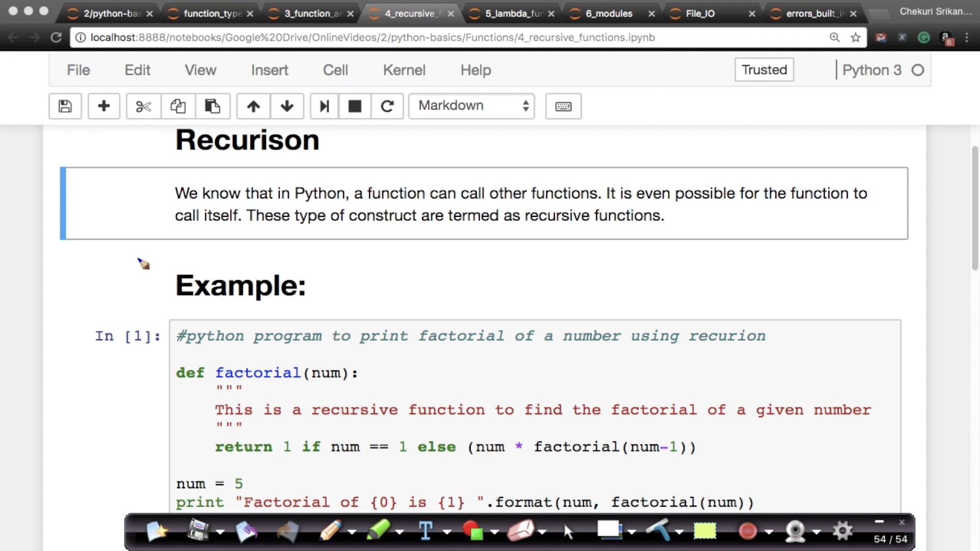Click the save notebook icon

[65, 106]
